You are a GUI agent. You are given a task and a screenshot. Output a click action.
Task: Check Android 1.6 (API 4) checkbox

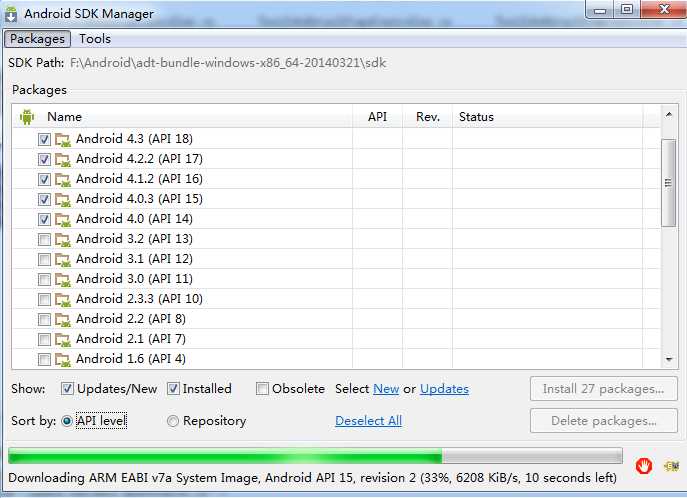(44, 360)
